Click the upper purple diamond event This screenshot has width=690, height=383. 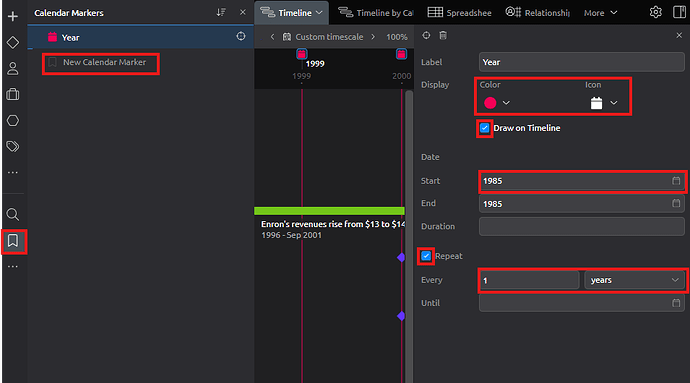(x=401, y=258)
